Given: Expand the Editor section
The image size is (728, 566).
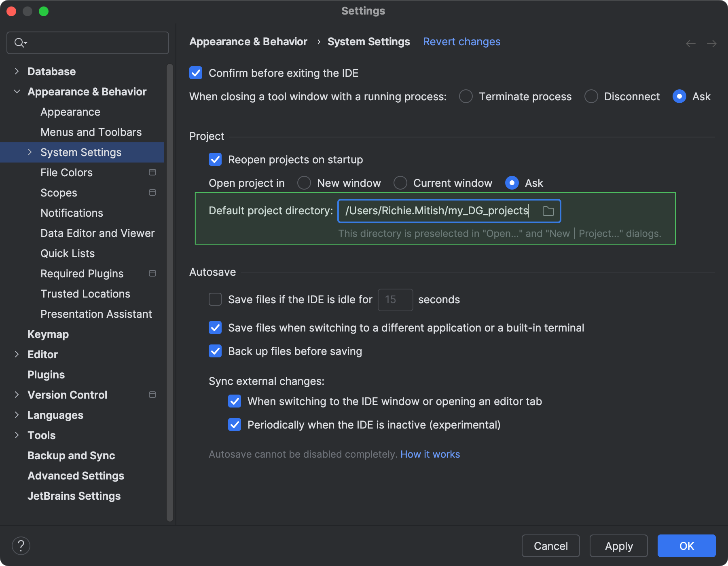Looking at the screenshot, I should click(17, 354).
